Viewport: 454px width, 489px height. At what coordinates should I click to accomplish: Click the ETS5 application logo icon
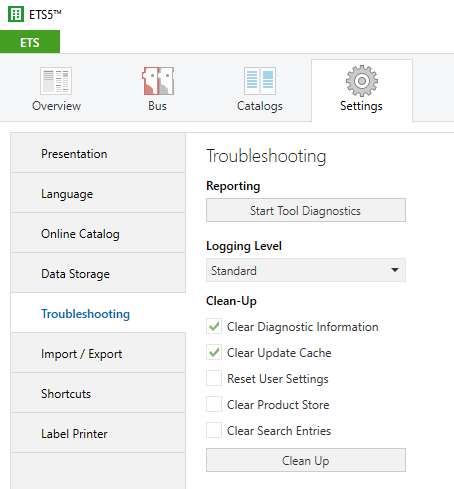point(16,14)
